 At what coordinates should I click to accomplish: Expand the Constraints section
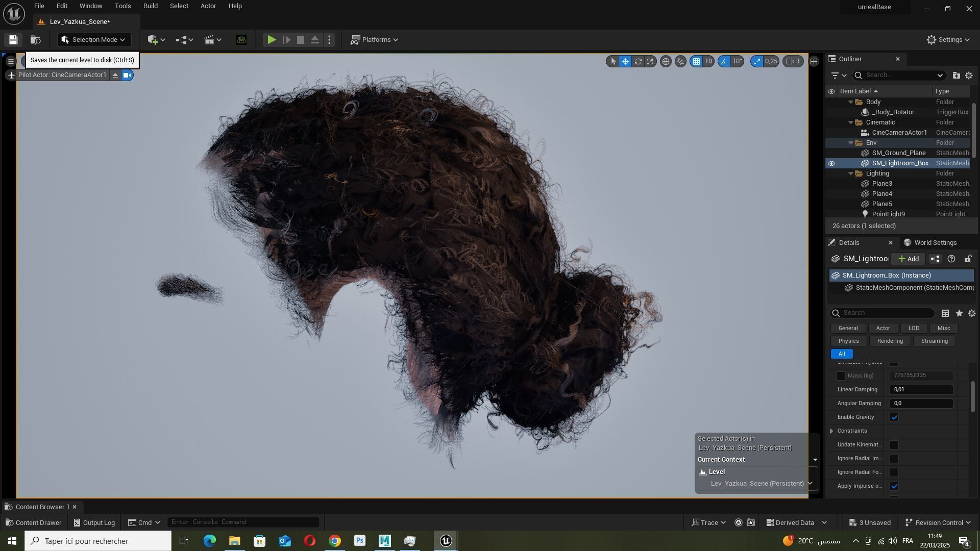click(831, 431)
